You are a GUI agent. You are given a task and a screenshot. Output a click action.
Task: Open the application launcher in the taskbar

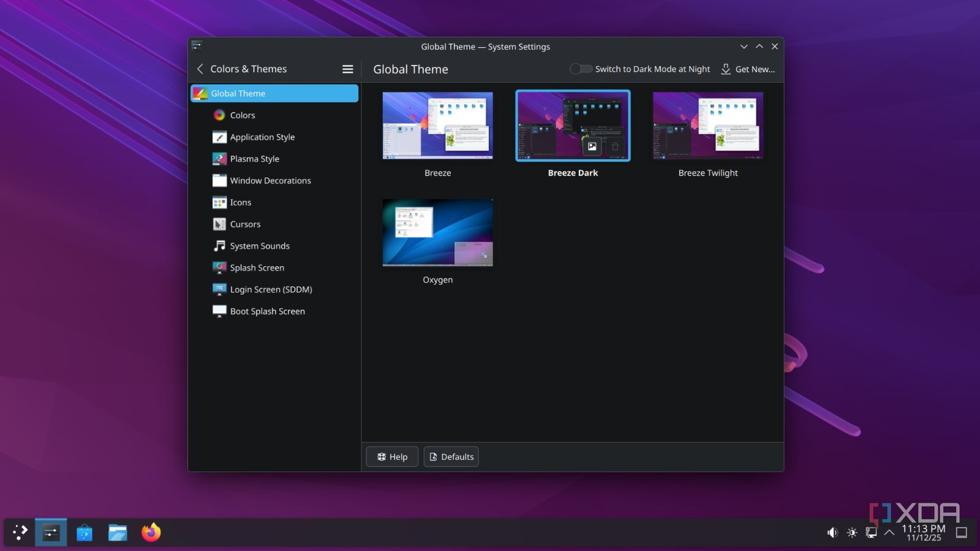(20, 533)
